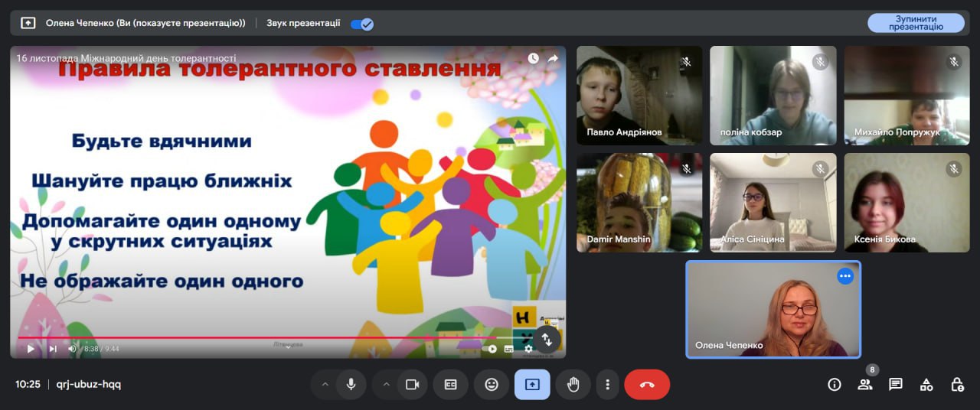
Task: Select Аліса Сініцина's video tile
Action: [773, 203]
